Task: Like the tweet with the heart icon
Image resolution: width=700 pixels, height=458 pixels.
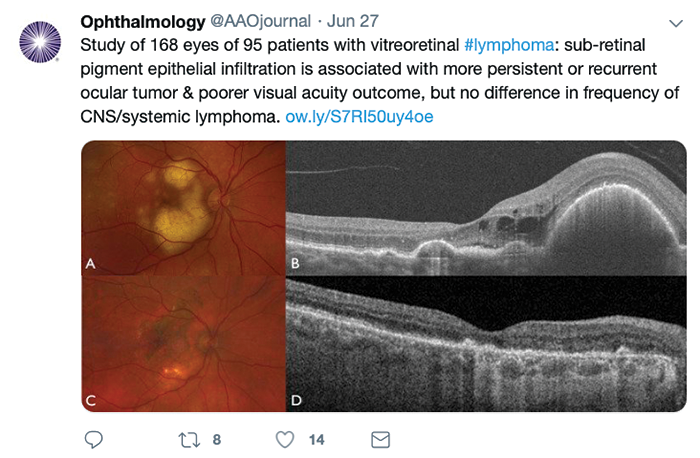Action: [x=284, y=439]
